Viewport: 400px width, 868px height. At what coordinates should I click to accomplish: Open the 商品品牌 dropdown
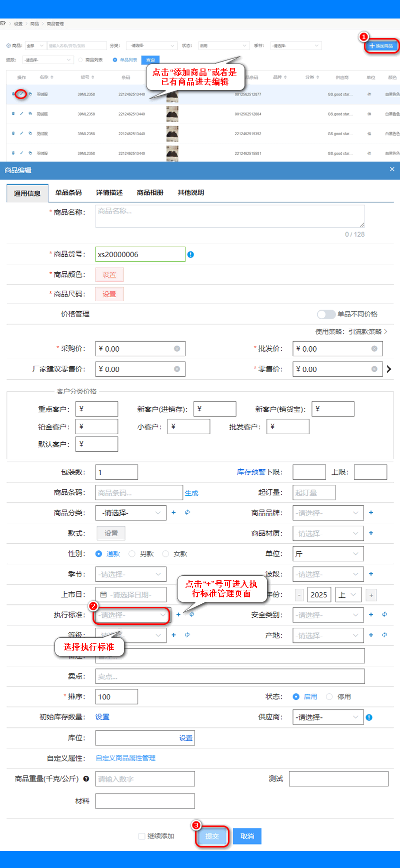(328, 513)
